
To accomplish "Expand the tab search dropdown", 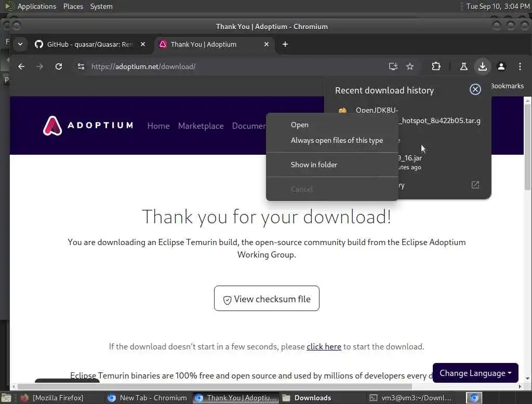I will [x=20, y=44].
